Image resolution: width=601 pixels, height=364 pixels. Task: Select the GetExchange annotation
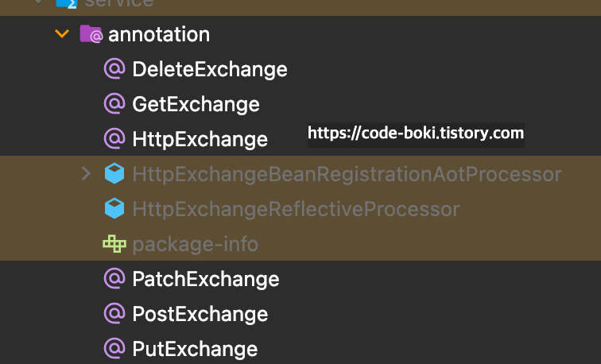tap(196, 104)
